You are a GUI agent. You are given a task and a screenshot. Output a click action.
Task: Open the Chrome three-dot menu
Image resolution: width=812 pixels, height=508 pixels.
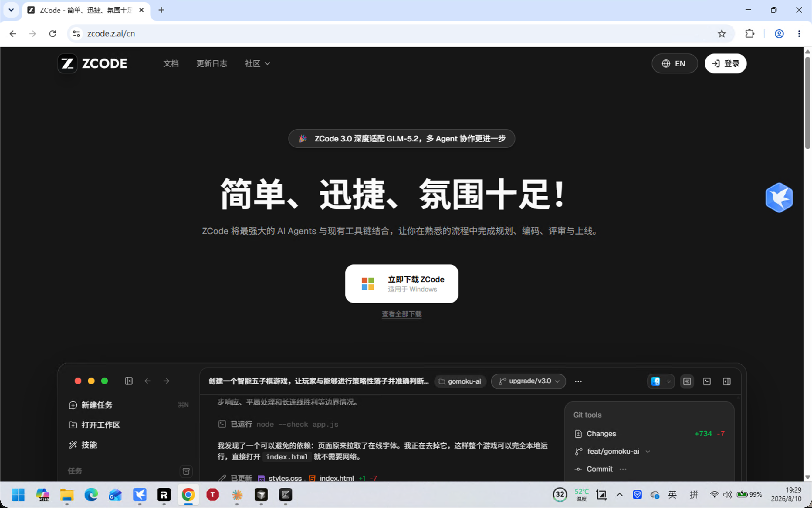pyautogui.click(x=799, y=34)
